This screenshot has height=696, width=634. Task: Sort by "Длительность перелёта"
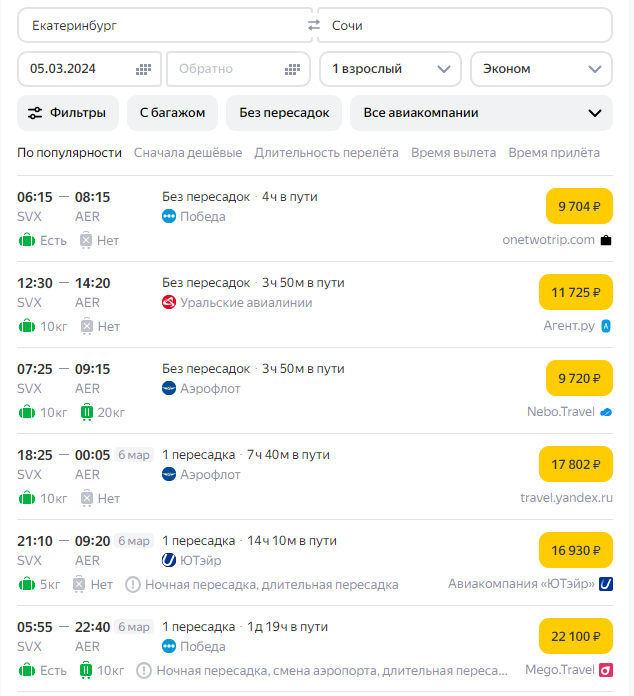tap(326, 153)
